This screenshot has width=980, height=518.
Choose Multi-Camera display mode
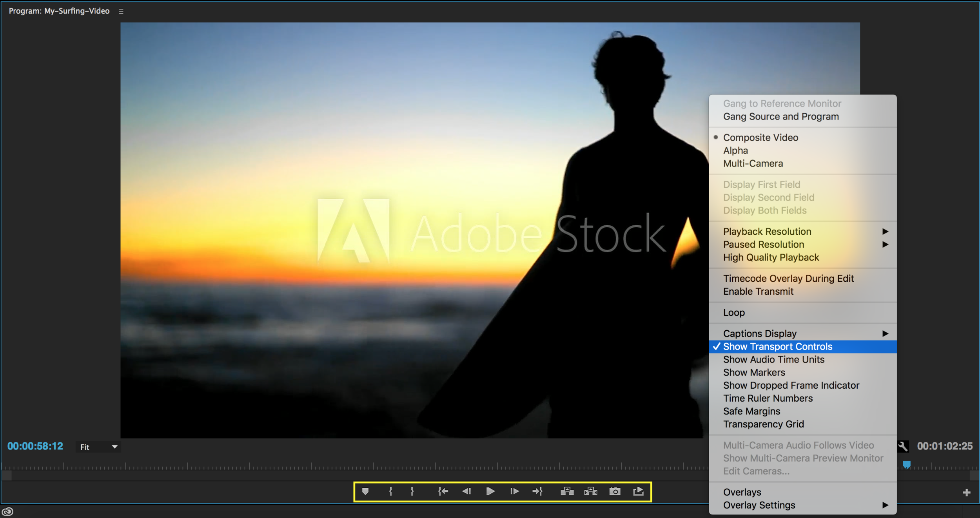point(803,163)
